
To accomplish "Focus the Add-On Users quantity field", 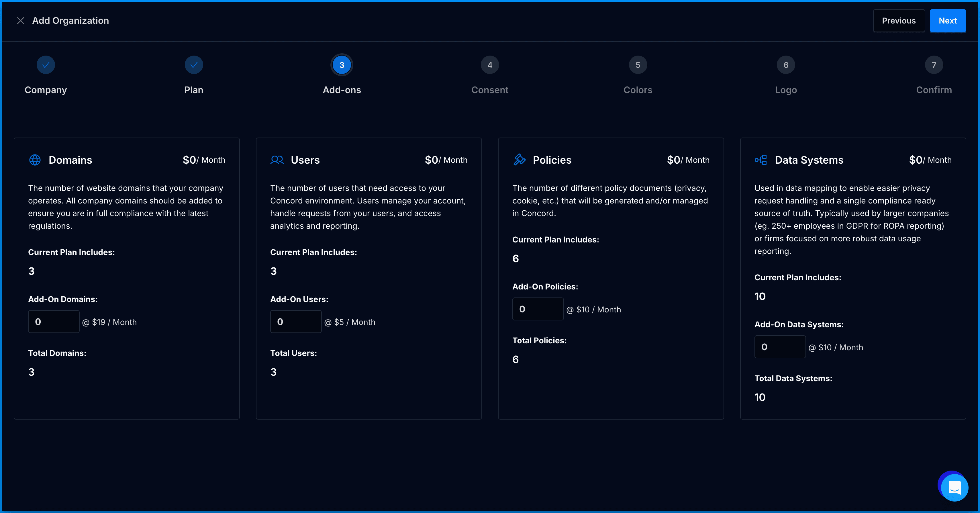I will (x=296, y=322).
